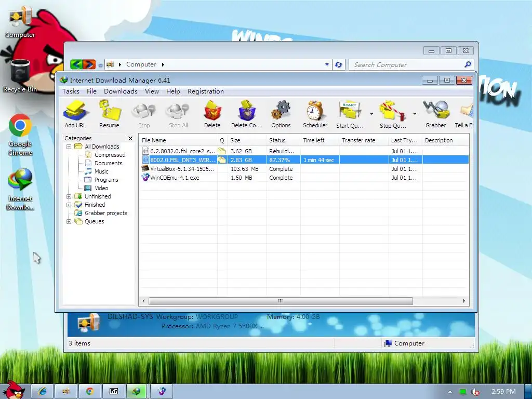Select the 6.2.8032.0.fbl_core2 download row
532x399 pixels.
(x=304, y=151)
